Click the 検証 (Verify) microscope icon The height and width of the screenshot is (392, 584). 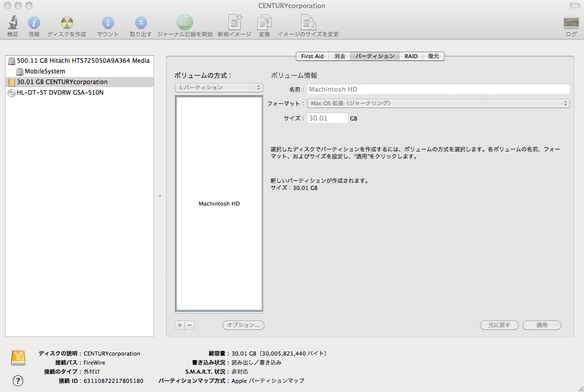pos(13,23)
